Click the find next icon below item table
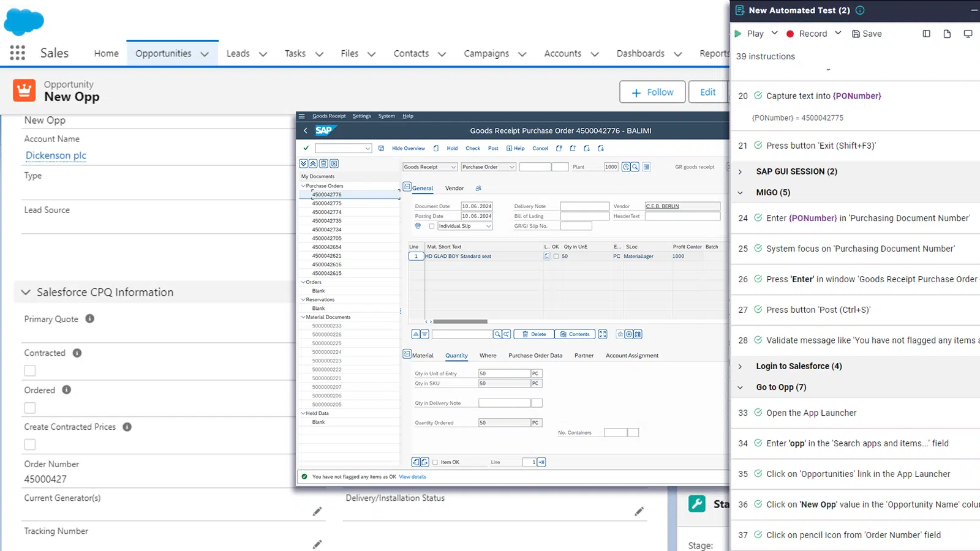Screen dimensions: 980x551 point(507,334)
